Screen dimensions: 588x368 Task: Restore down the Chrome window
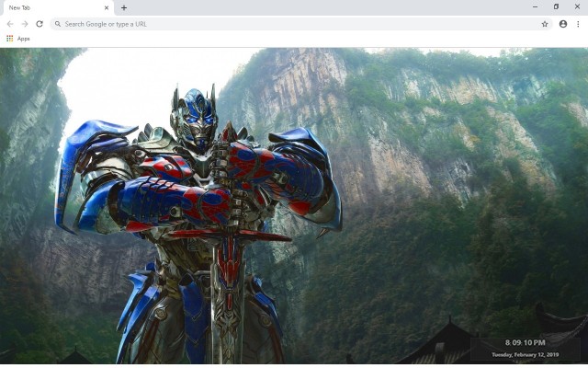point(556,6)
